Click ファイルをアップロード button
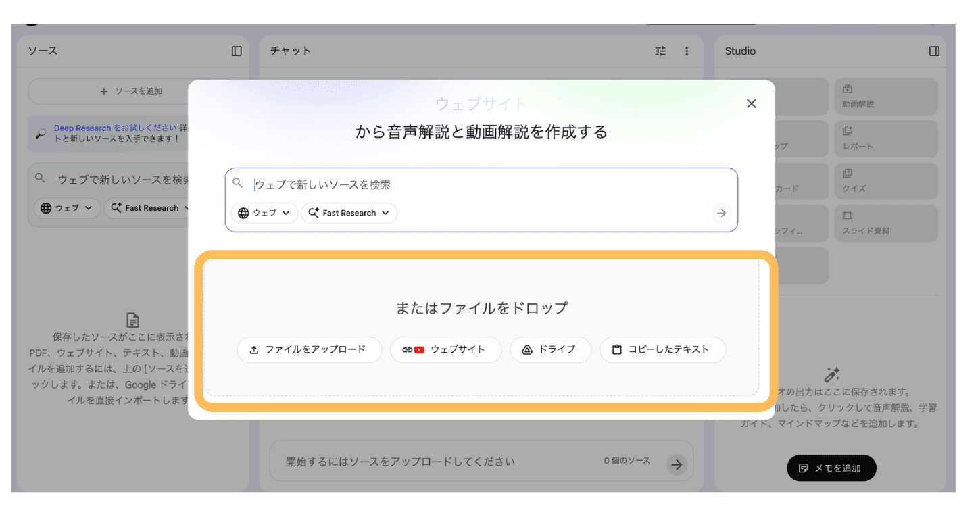 coord(309,350)
